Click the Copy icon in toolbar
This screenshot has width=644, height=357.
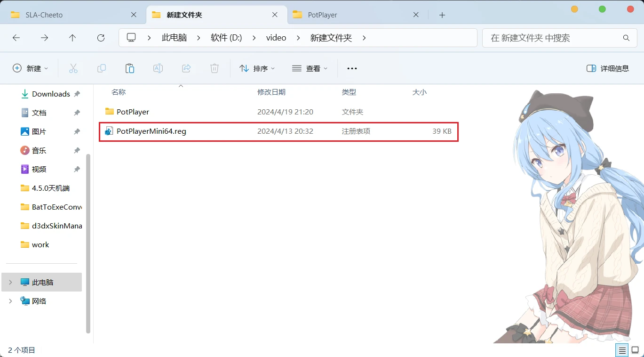tap(102, 68)
